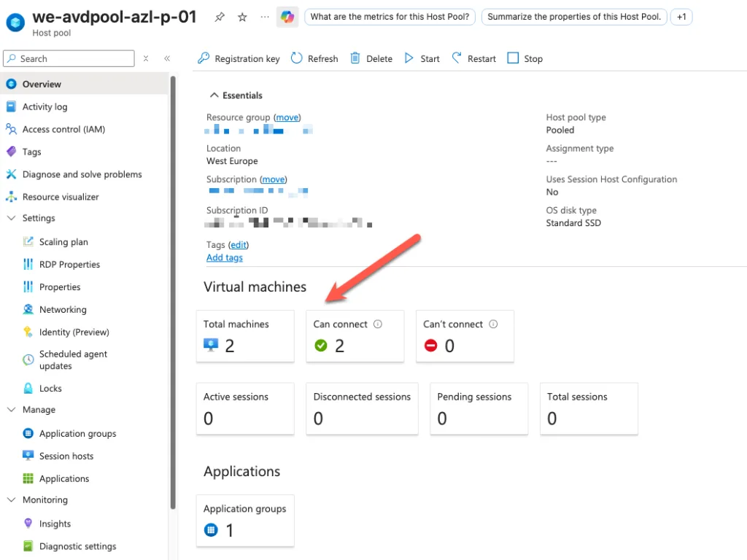This screenshot has width=747, height=560.
Task: Collapse the Monitoring group in sidebar
Action: click(12, 500)
